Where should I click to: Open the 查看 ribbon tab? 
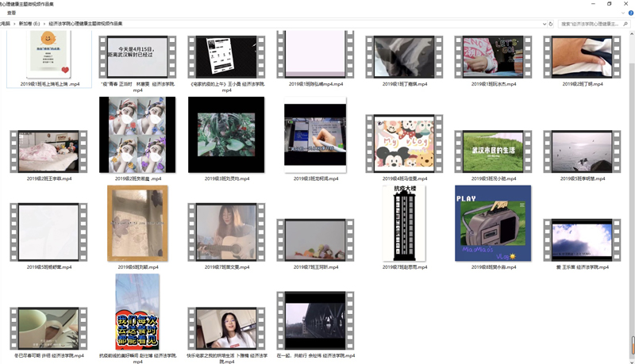12,13
